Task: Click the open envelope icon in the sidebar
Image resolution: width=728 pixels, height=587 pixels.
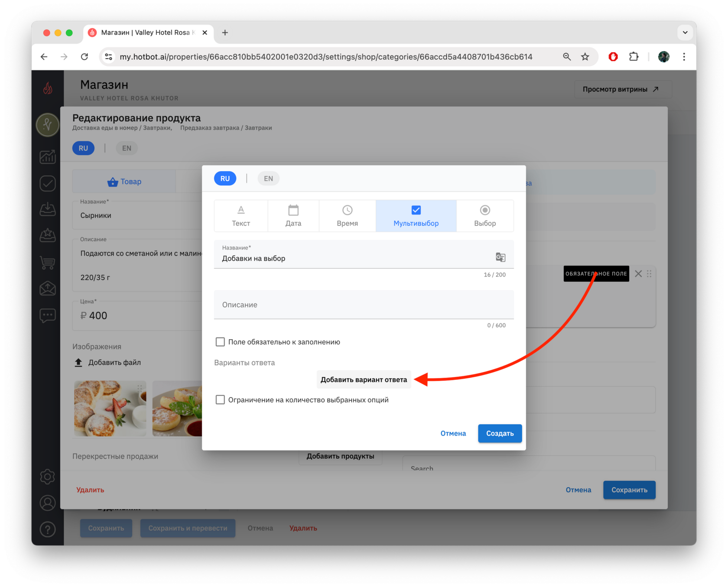Action: tap(48, 289)
